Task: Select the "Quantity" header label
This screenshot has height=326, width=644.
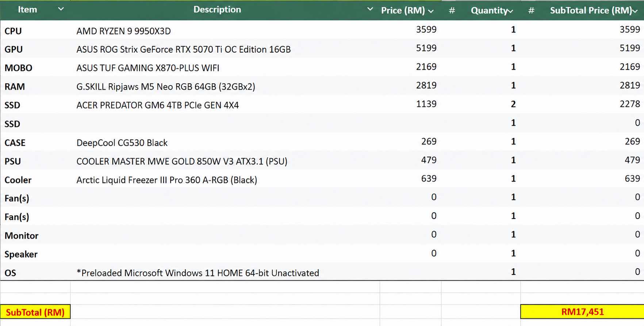Action: pyautogui.click(x=489, y=11)
